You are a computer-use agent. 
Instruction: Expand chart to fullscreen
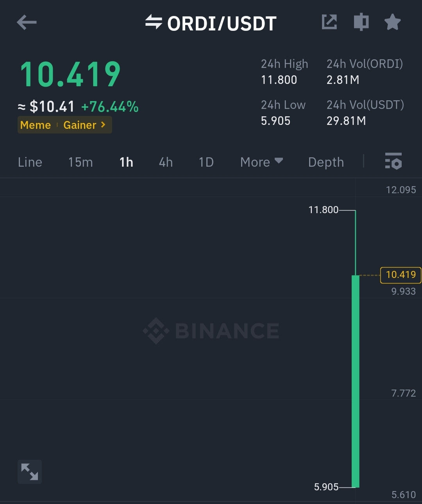[30, 472]
